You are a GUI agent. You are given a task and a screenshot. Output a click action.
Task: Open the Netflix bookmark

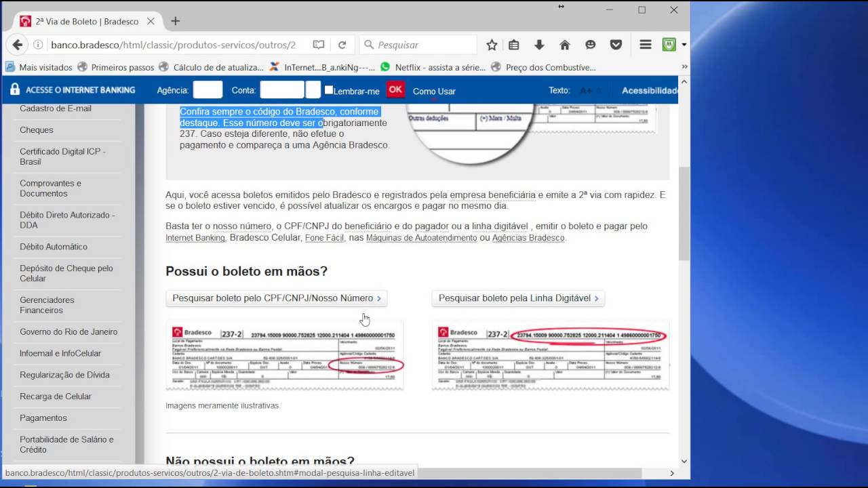click(433, 67)
